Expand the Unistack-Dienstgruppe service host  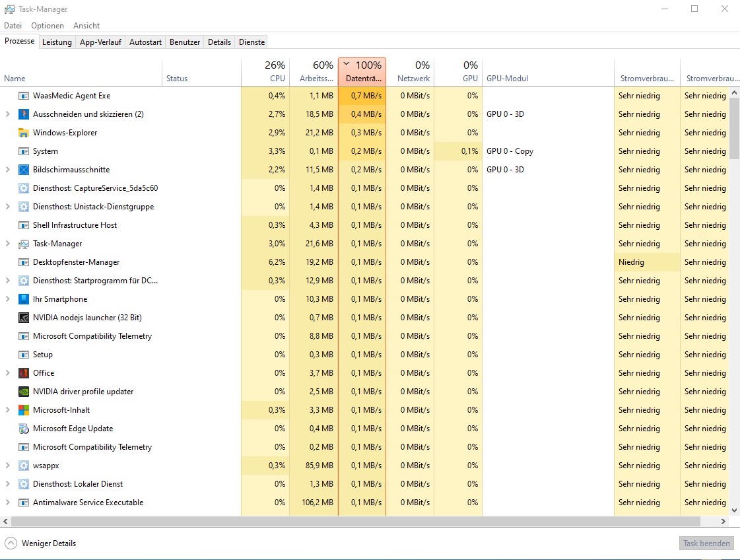[7, 206]
